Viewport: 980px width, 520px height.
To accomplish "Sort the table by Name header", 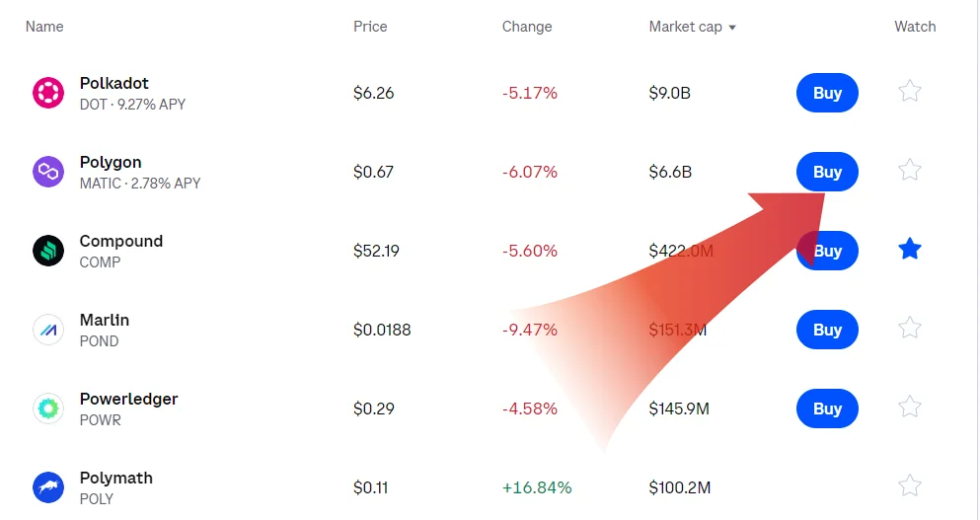I will [x=44, y=27].
